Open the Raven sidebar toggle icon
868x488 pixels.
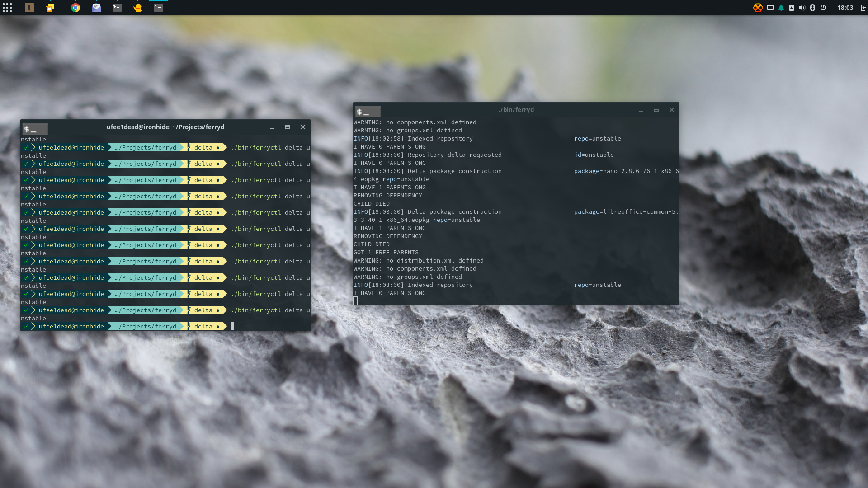863,8
